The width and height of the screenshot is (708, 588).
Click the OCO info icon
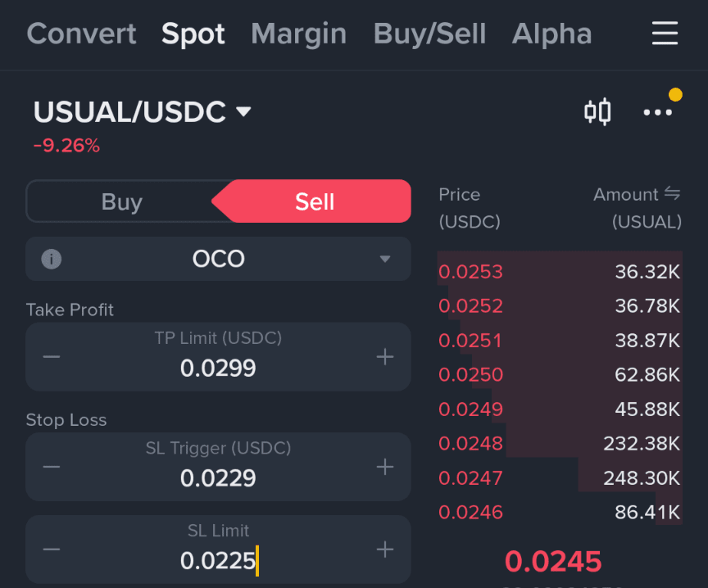click(52, 259)
